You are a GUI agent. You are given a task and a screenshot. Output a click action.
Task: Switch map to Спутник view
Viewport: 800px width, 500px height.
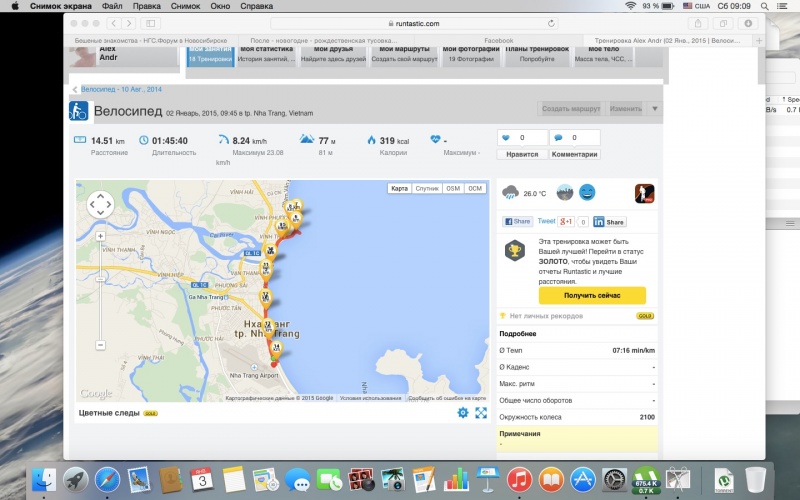click(427, 188)
